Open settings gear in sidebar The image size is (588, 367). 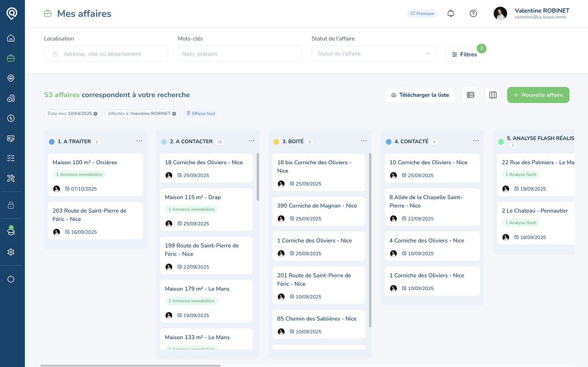pos(11,252)
